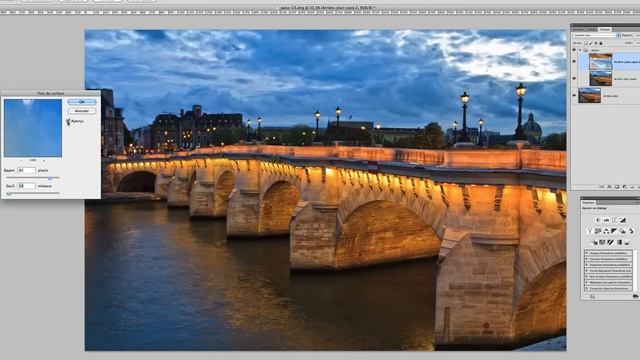
Task: Select the Arrière-plan copie 2 layer thumbnail
Action: click(x=601, y=62)
